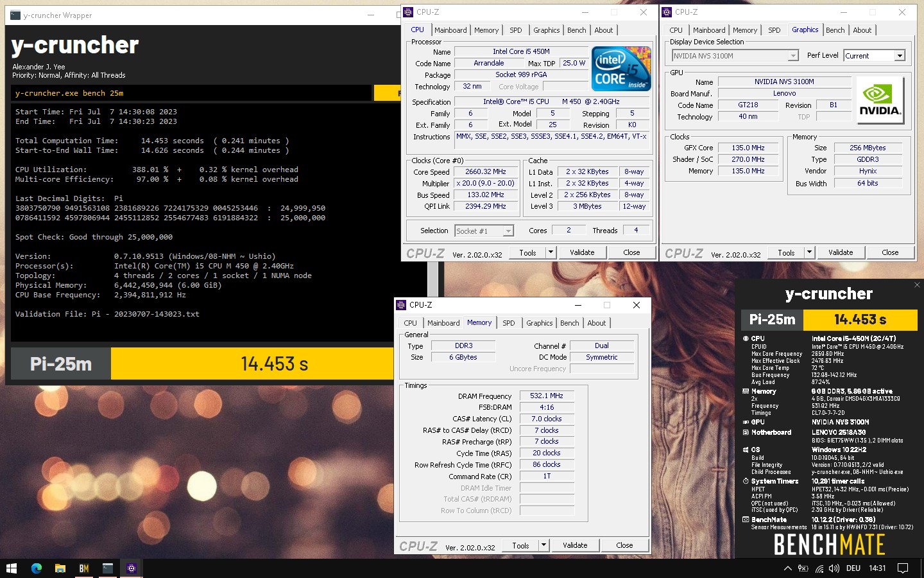Click BENCHMATE logo in overlay
924x578 pixels.
coord(829,545)
